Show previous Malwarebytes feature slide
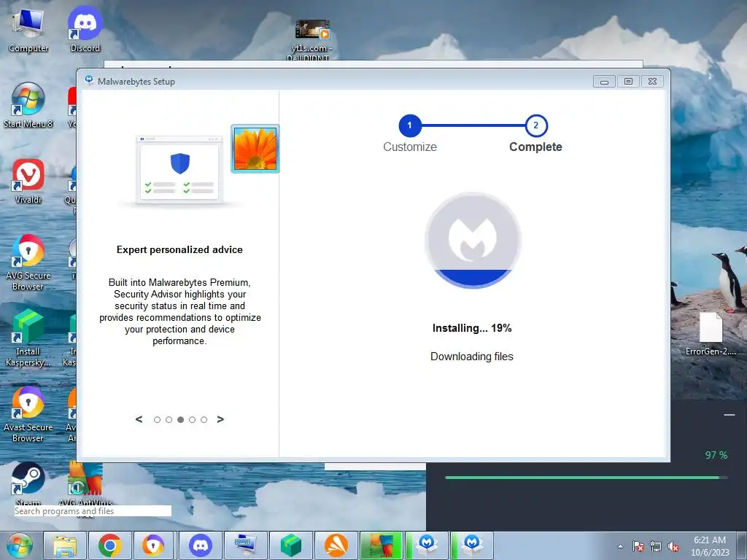 [x=139, y=419]
